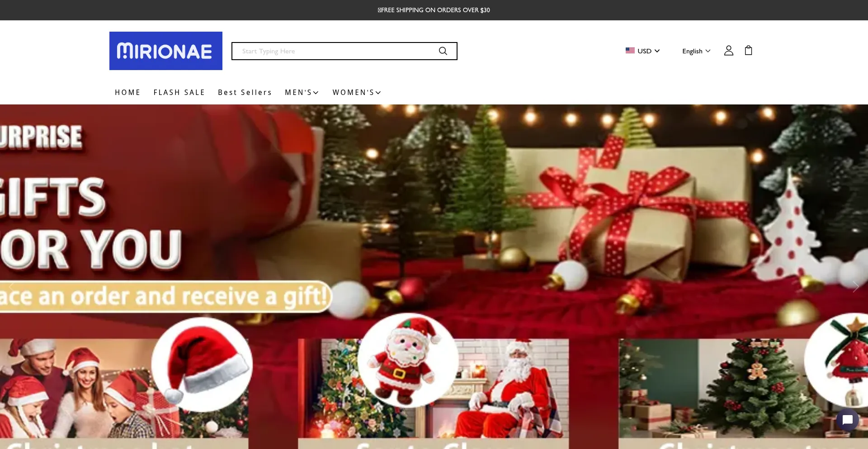
Task: Click the MIRIONAE logo
Action: click(x=165, y=51)
